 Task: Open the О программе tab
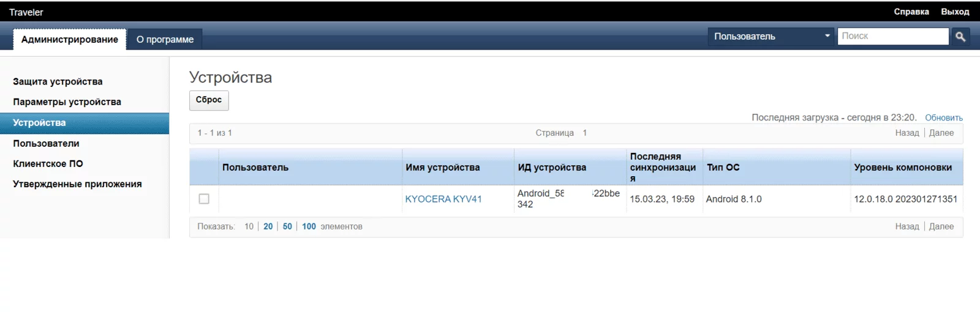(165, 40)
